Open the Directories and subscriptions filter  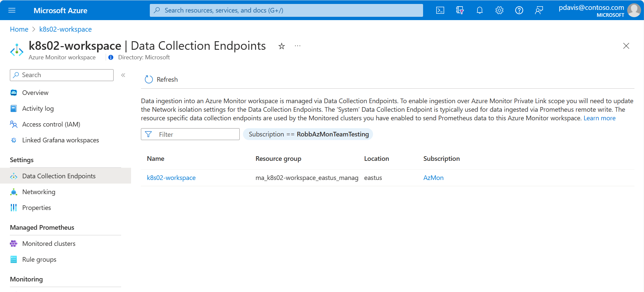pyautogui.click(x=460, y=10)
